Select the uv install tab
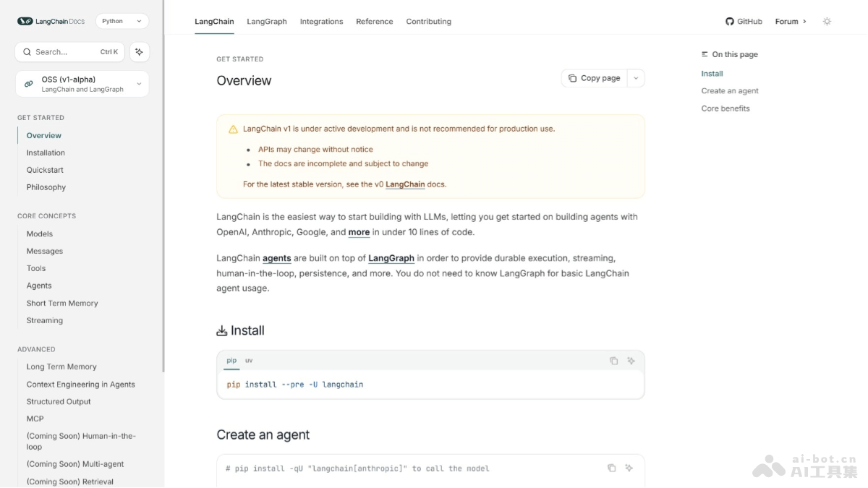The image size is (868, 488). pos(249,360)
